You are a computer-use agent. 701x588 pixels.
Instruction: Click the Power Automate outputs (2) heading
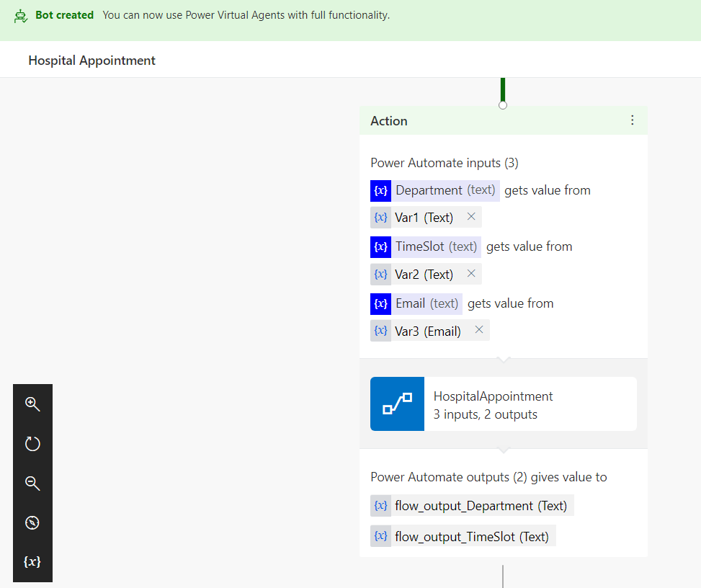[488, 477]
